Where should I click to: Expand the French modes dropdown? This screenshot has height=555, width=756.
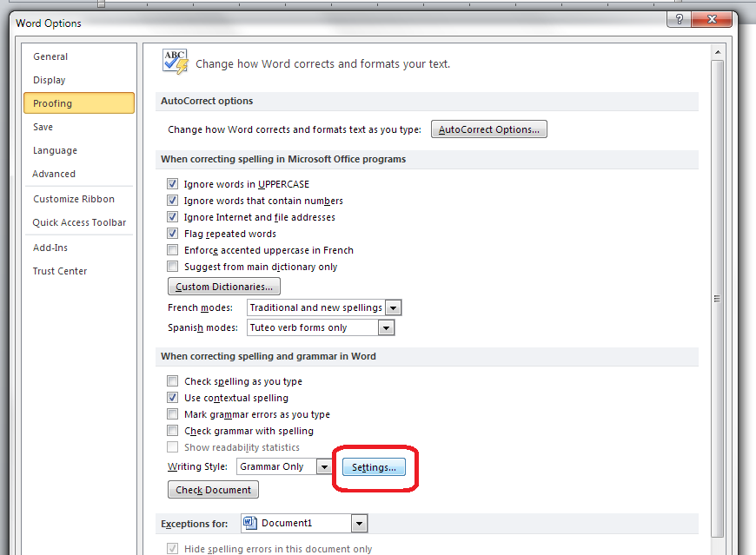point(393,308)
